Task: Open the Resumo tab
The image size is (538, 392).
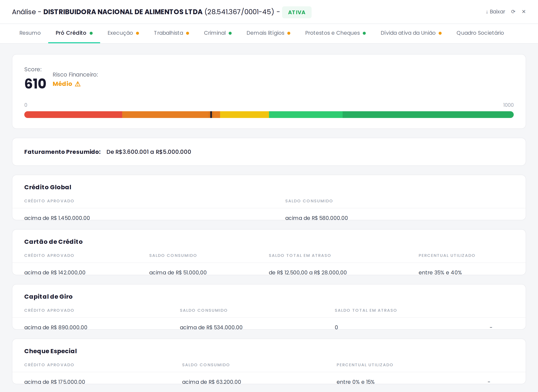Action: [x=30, y=33]
